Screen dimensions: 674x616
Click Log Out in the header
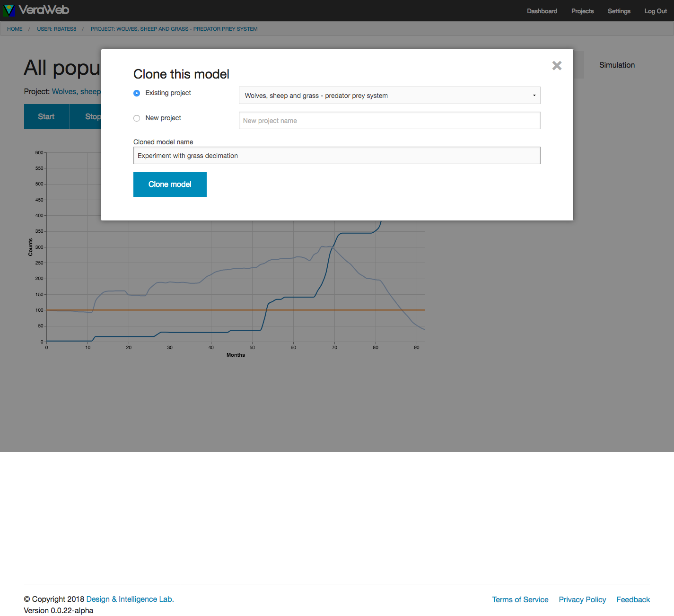tap(655, 11)
